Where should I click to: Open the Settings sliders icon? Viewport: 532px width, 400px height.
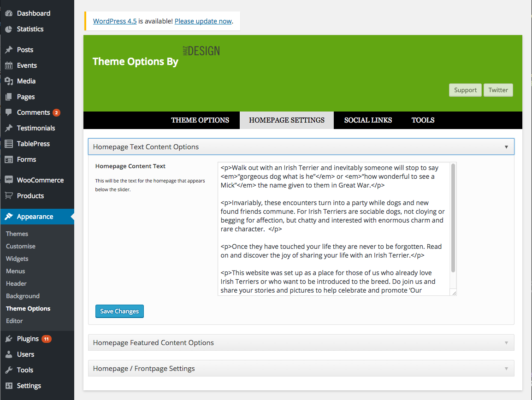pyautogui.click(x=9, y=386)
